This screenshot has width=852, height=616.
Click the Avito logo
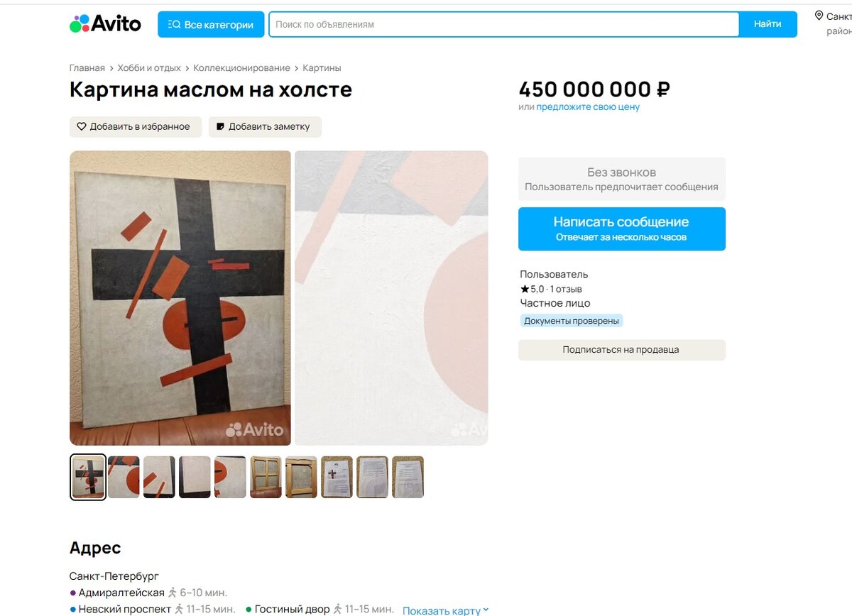click(105, 23)
